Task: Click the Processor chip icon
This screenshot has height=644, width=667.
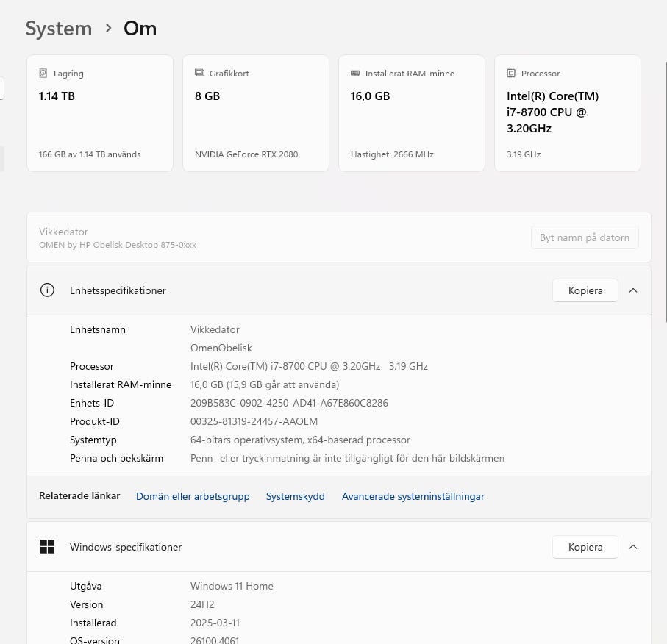Action: point(511,74)
